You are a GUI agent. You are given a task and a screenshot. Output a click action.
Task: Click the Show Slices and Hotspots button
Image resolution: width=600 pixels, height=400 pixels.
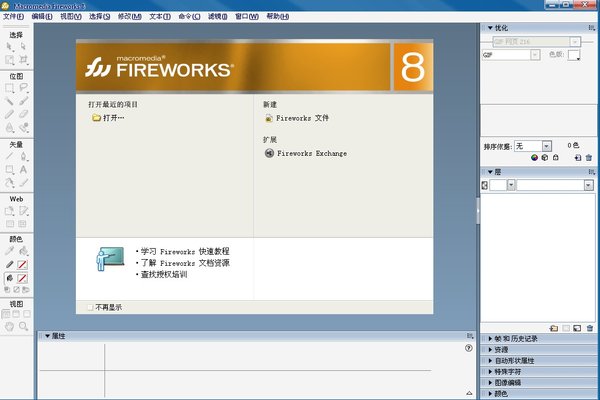(x=23, y=224)
